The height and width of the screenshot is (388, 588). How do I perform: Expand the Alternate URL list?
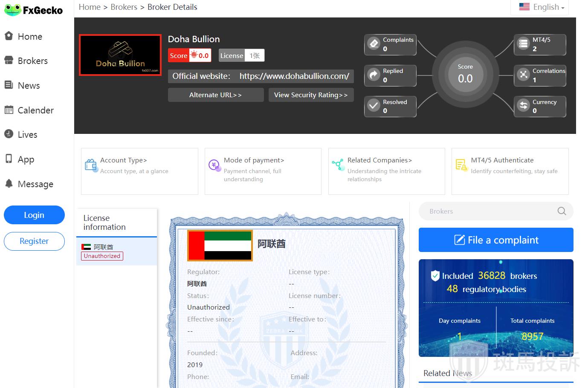click(215, 95)
